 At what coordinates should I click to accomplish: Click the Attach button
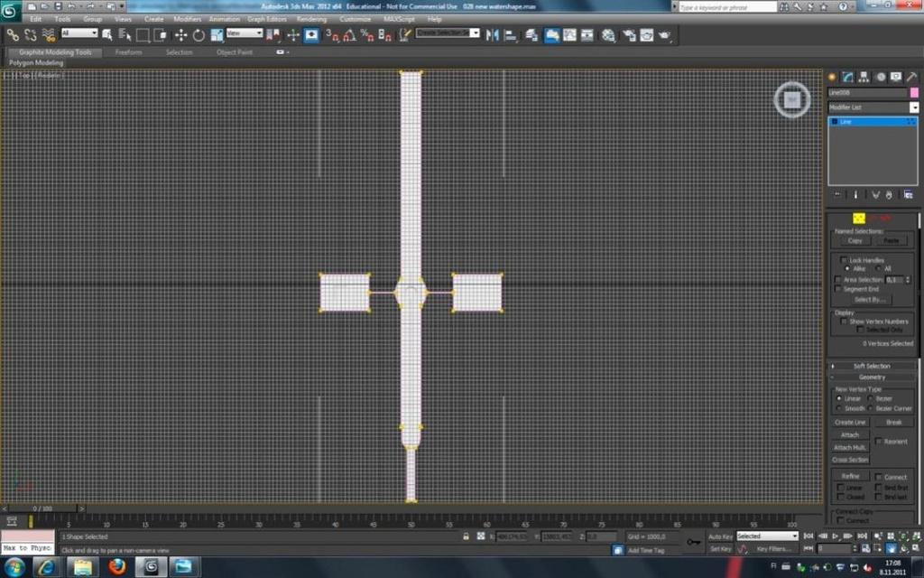[850, 434]
